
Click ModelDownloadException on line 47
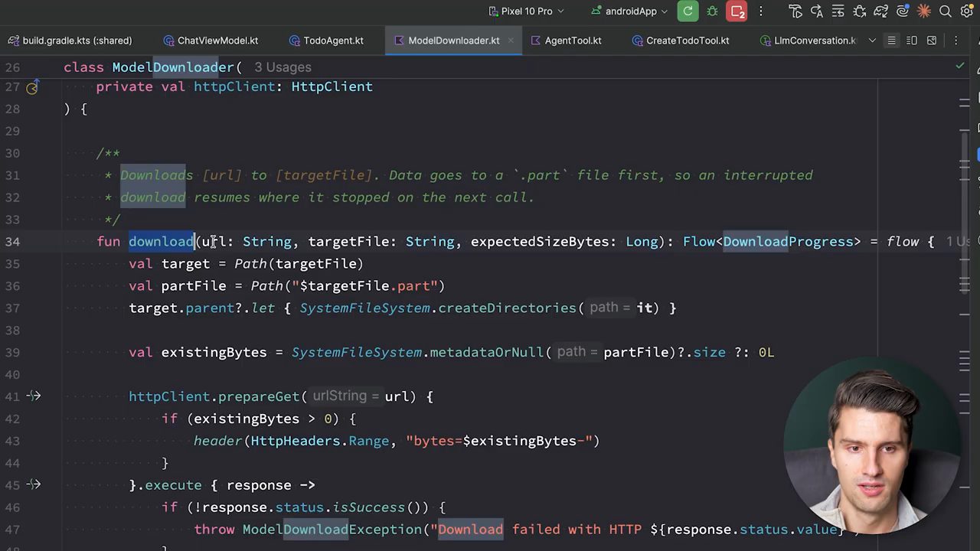click(332, 530)
